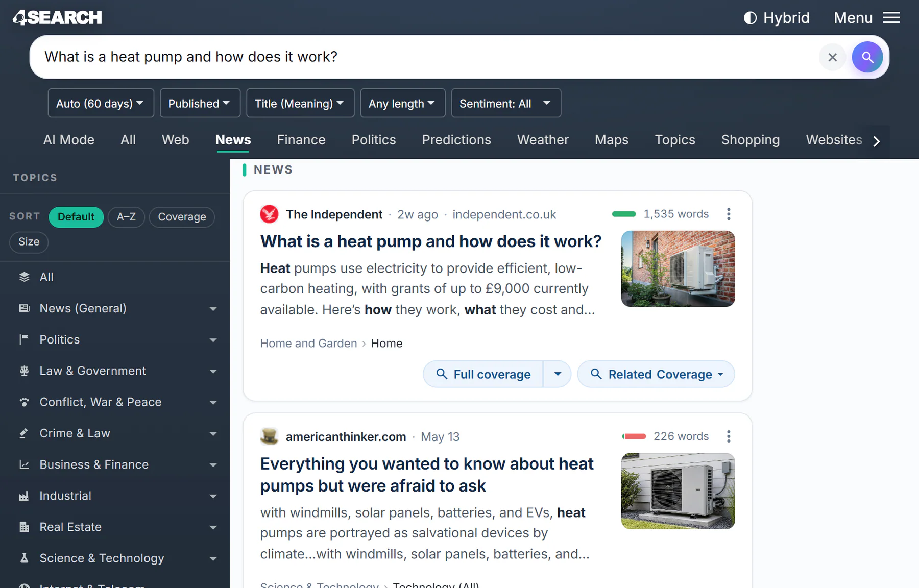Click the Full coverage button
The width and height of the screenshot is (919, 588).
(x=483, y=374)
